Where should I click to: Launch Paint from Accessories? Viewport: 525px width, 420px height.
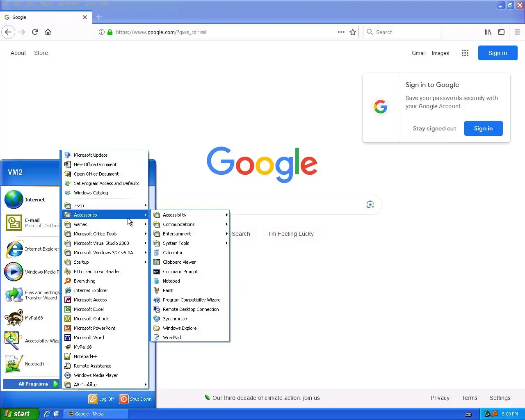click(190, 290)
